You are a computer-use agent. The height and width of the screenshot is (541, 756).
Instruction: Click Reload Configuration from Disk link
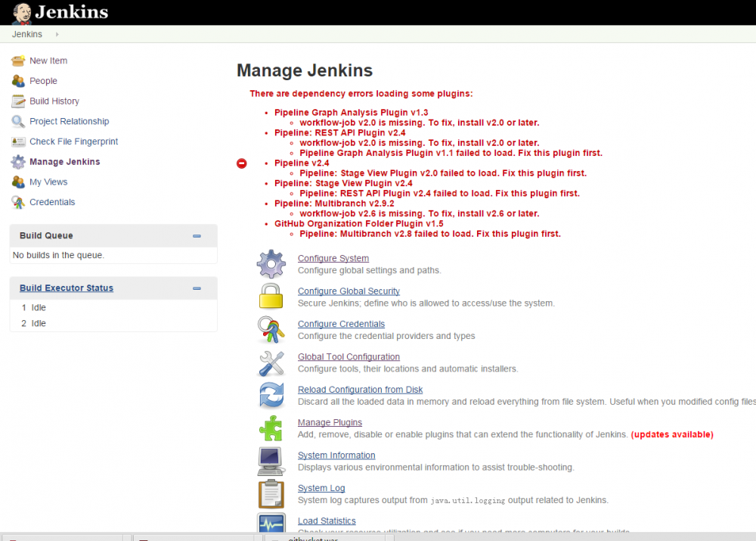360,390
